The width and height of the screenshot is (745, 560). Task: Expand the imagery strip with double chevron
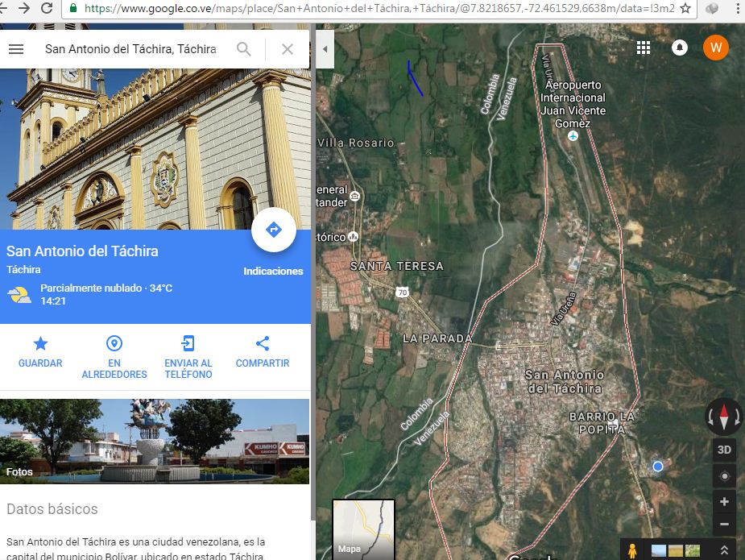point(724,550)
